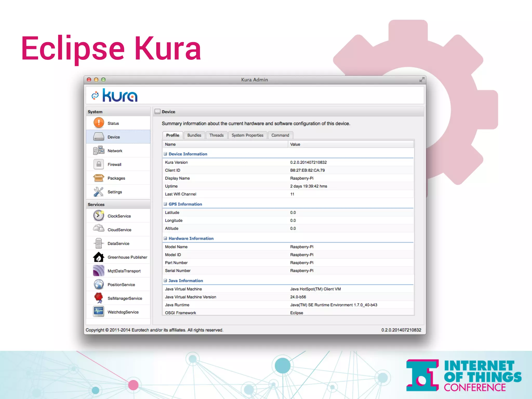The height and width of the screenshot is (399, 532).
Task: Select MqttDataTransport icon
Action: coord(99,271)
